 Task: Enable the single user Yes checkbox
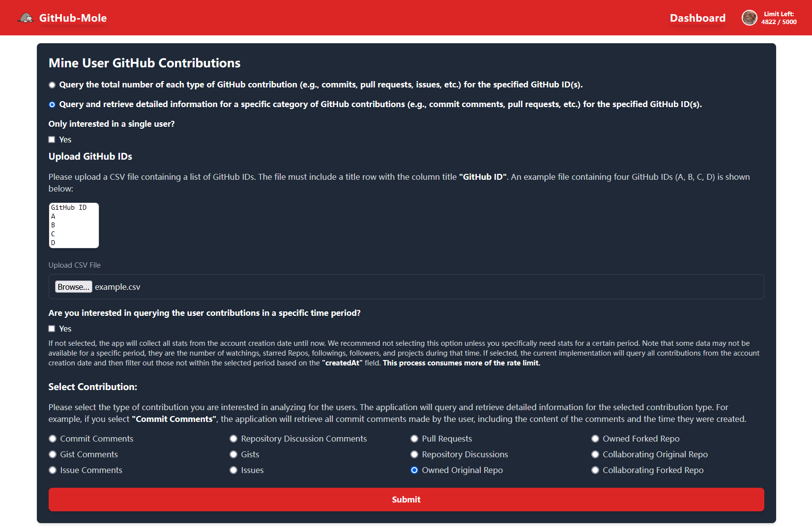[52, 139]
